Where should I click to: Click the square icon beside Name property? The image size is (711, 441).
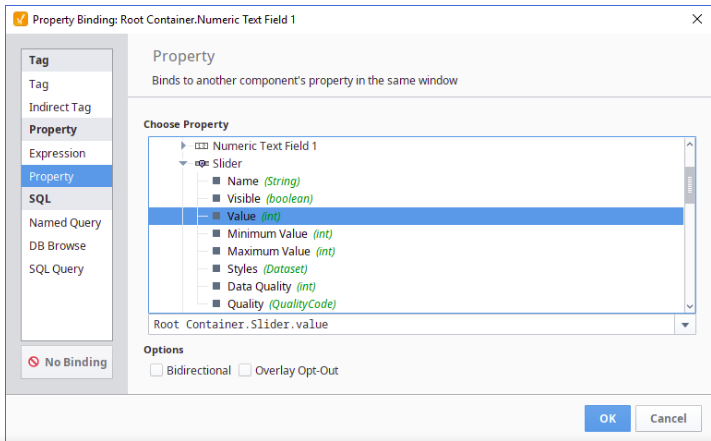(216, 181)
